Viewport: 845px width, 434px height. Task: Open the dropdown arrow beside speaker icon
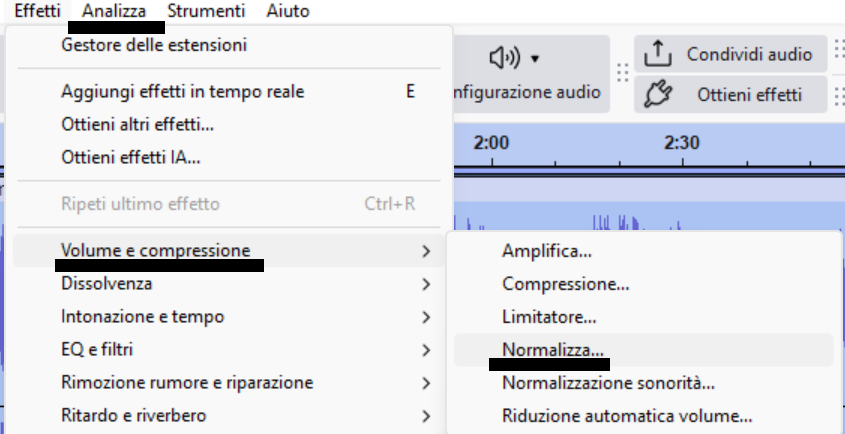click(x=535, y=58)
